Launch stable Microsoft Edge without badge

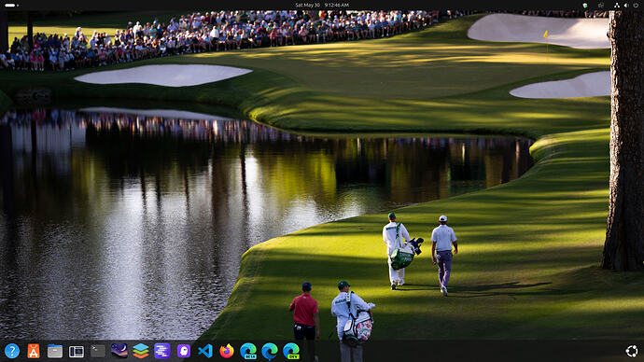coord(270,351)
